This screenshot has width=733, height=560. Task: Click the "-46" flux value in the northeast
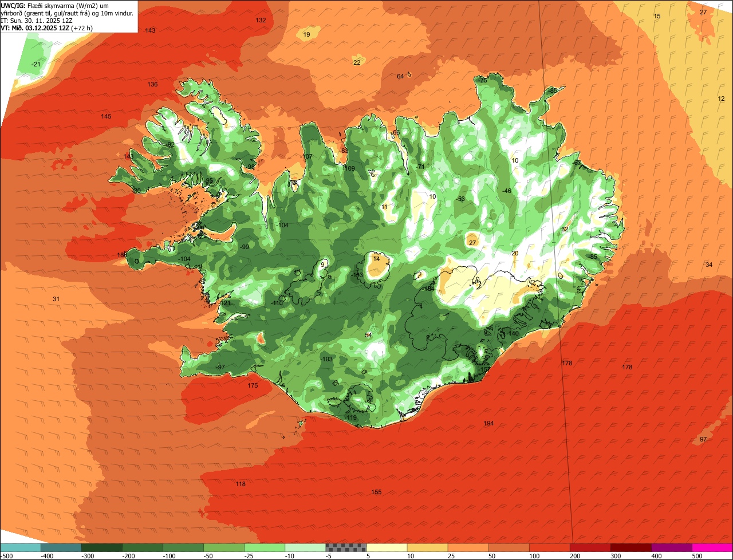click(507, 191)
